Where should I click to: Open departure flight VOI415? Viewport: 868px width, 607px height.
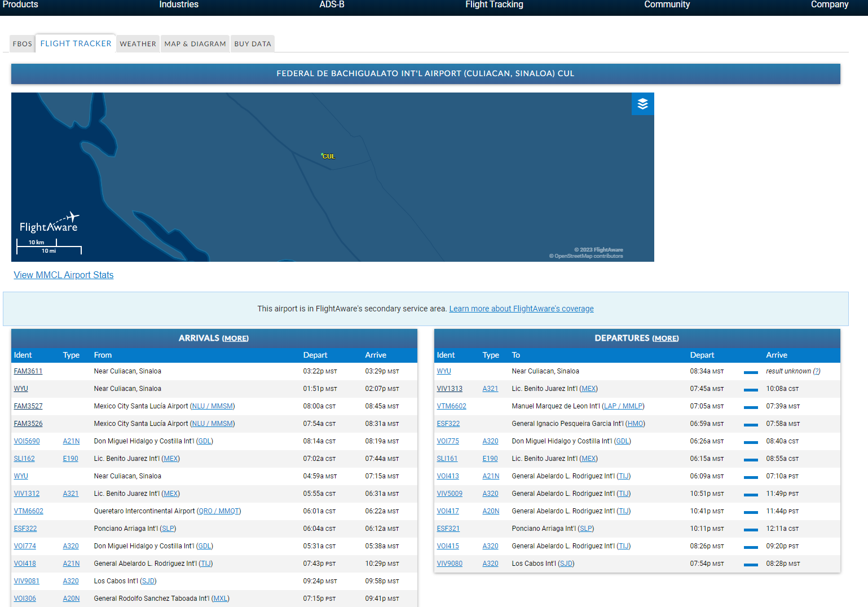[448, 546]
